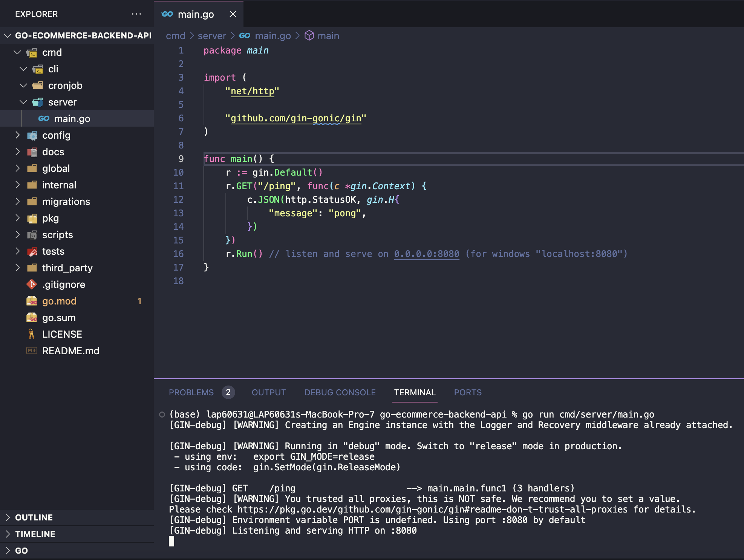The width and height of the screenshot is (744, 560).
Task: Switch to the PROBLEMS tab
Action: click(191, 392)
